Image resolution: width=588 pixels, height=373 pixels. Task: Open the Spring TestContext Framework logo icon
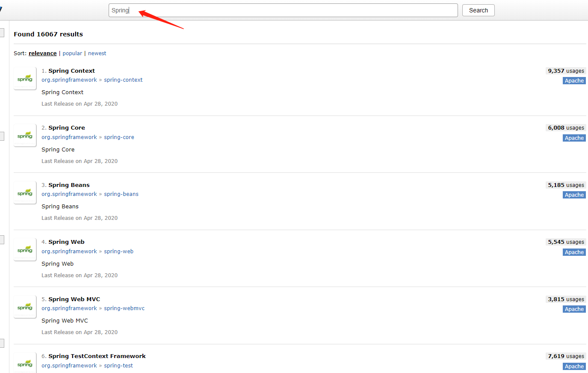point(25,363)
